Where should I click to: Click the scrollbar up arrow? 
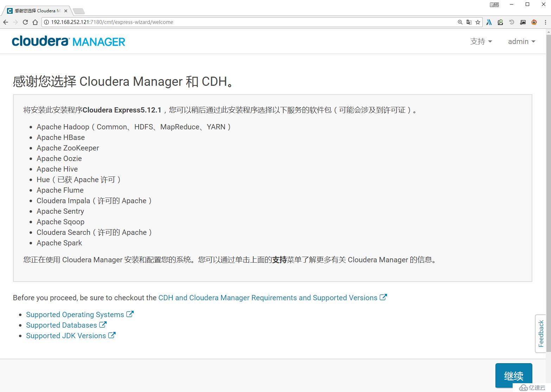[548, 32]
